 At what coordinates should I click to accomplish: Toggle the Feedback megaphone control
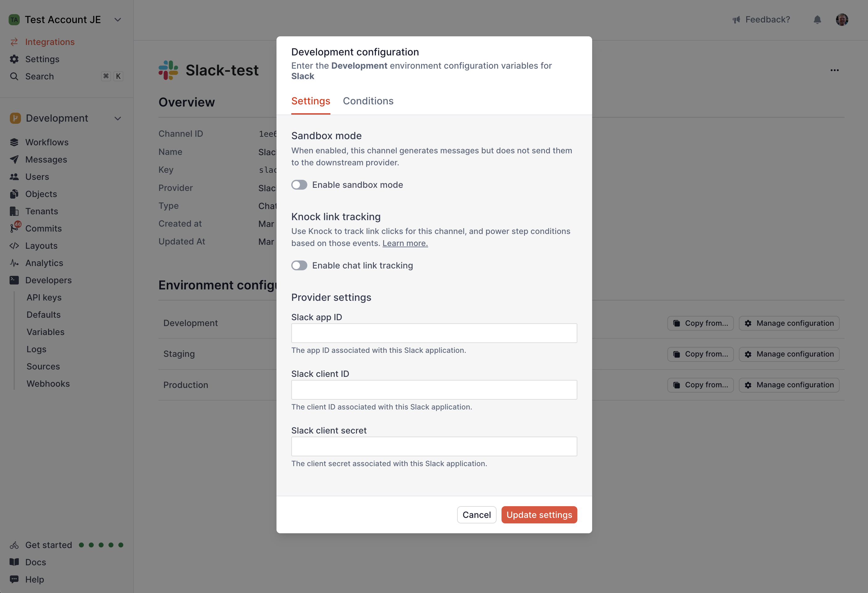(x=736, y=19)
